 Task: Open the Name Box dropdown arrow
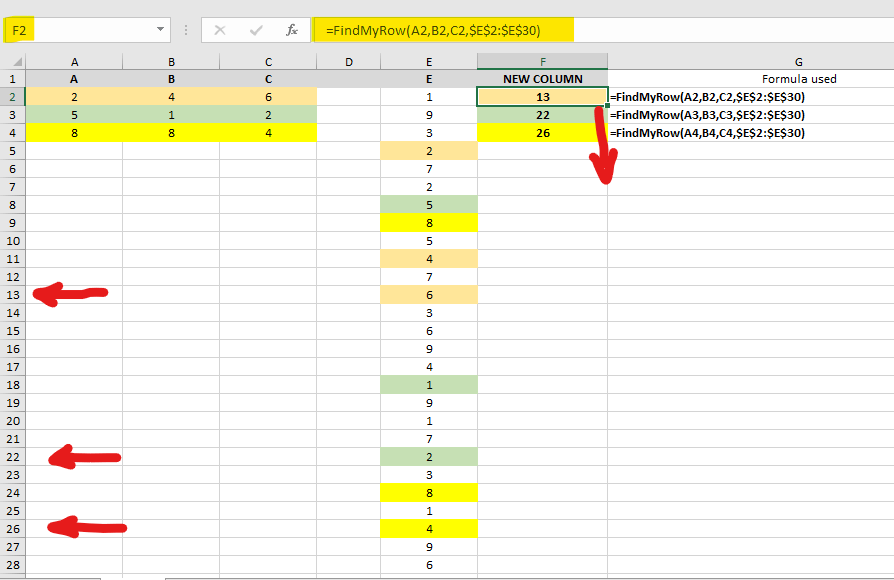(x=160, y=30)
